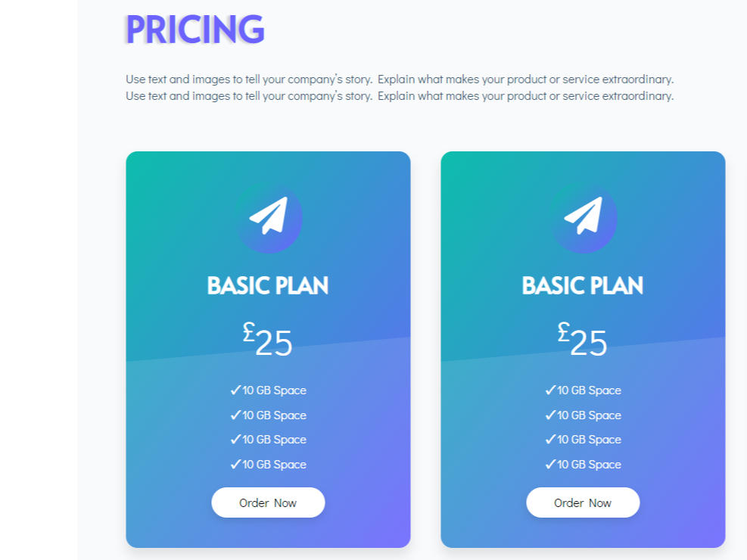The image size is (747, 560).
Task: Click Order Now on the right pricing card
Action: pyautogui.click(x=583, y=502)
